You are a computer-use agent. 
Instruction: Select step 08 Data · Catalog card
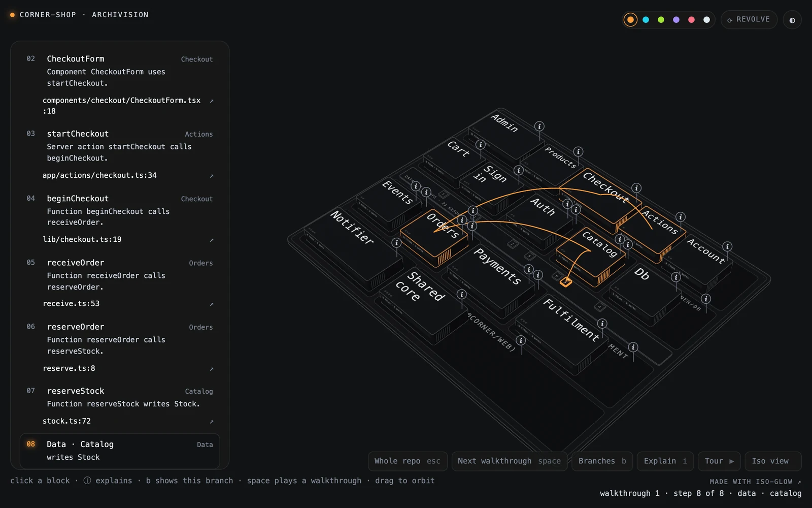[x=120, y=451]
